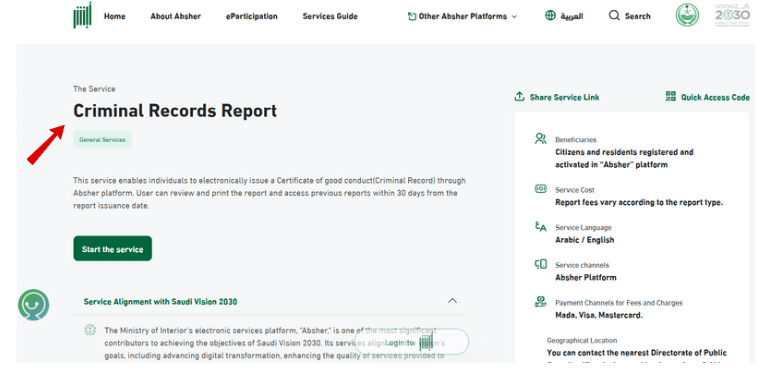Click the Service Language translation icon

point(540,226)
